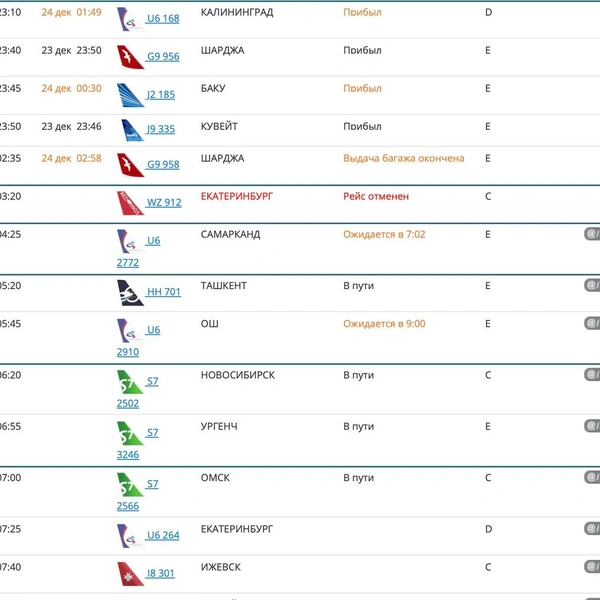Click the dark tail logo beside HH 701
600x600 pixels.
pyautogui.click(x=130, y=293)
